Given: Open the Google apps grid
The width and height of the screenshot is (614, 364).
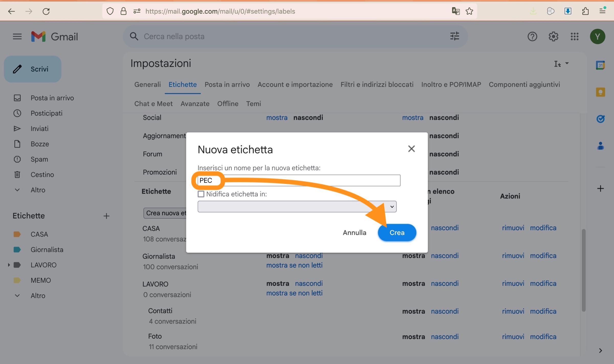Looking at the screenshot, I should pyautogui.click(x=574, y=37).
